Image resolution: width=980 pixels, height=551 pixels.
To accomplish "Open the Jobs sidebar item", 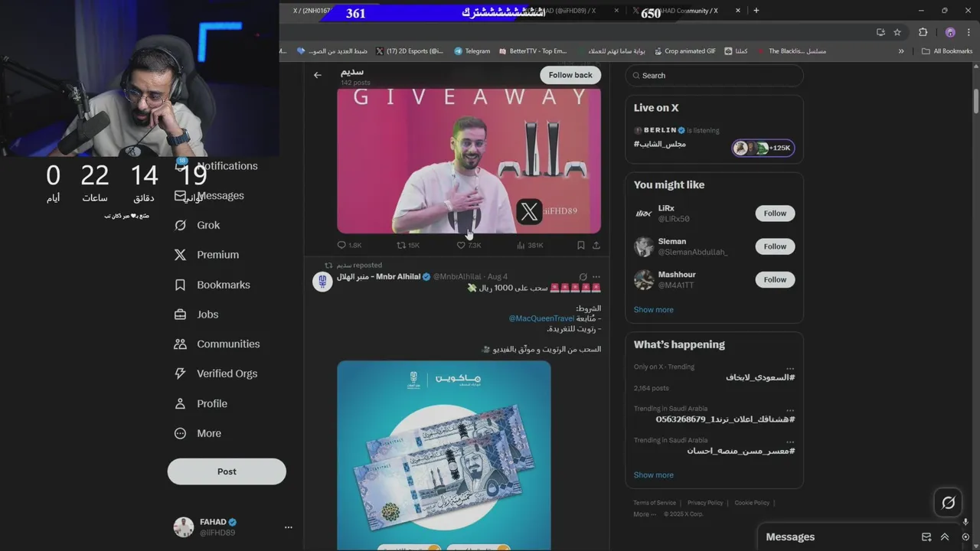I will tap(196, 315).
